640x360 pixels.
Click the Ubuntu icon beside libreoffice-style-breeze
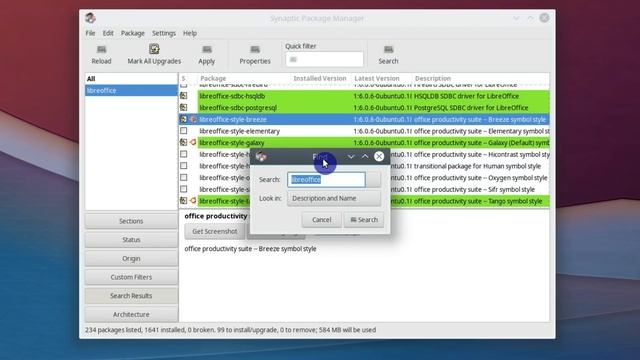(193, 119)
